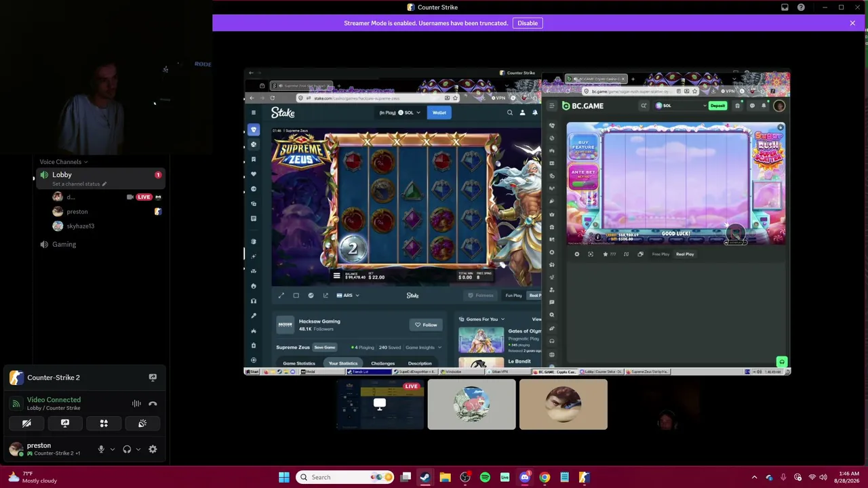Open the Soundboard button
This screenshot has height=488, width=868.
pyautogui.click(x=142, y=423)
